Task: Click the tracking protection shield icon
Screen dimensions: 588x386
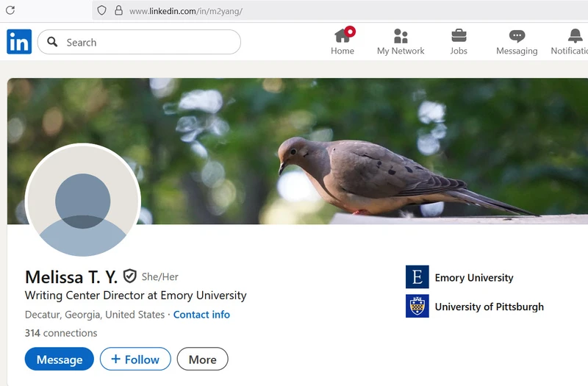Action: [x=101, y=11]
